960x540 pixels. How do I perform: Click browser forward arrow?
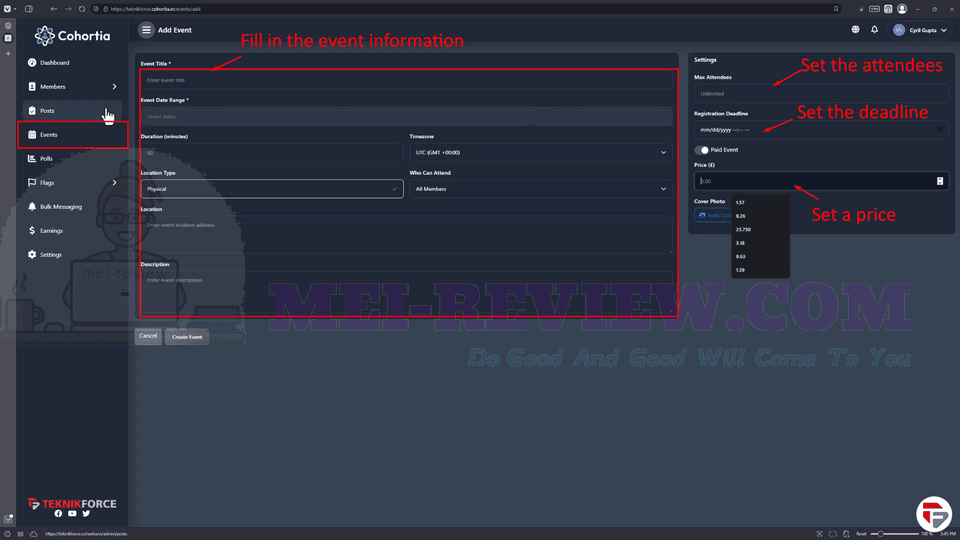tap(68, 9)
